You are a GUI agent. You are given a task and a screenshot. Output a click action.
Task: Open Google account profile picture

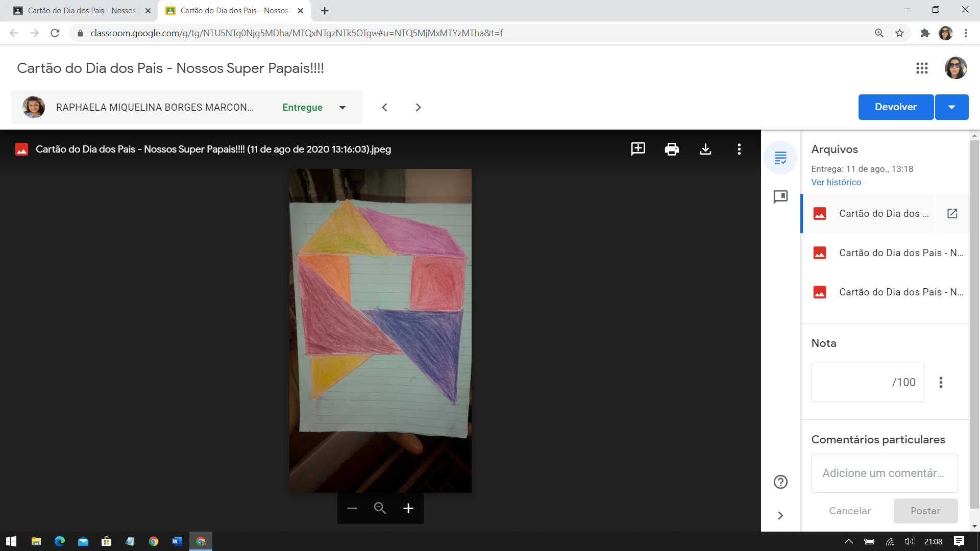tap(955, 68)
